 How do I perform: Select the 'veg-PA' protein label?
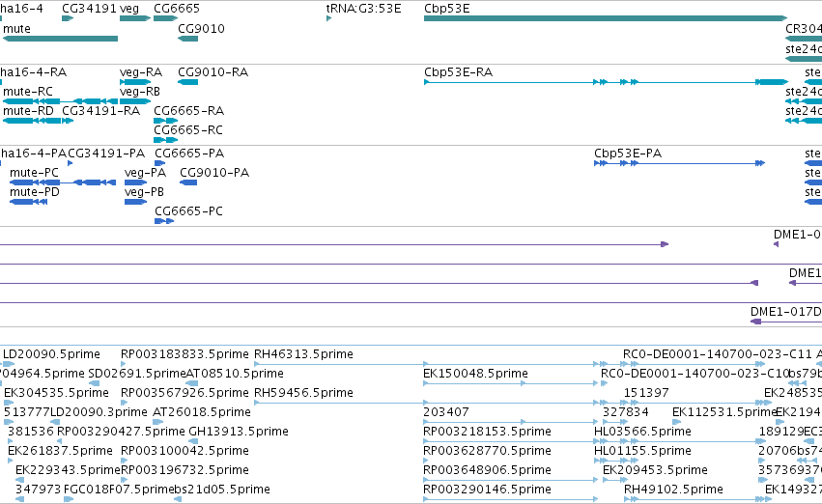coord(145,173)
